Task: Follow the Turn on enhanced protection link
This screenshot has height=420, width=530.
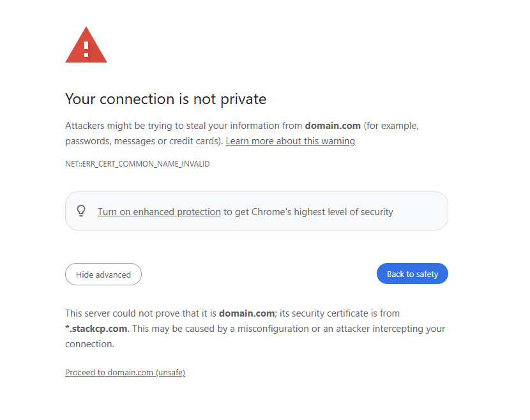Action: (159, 212)
